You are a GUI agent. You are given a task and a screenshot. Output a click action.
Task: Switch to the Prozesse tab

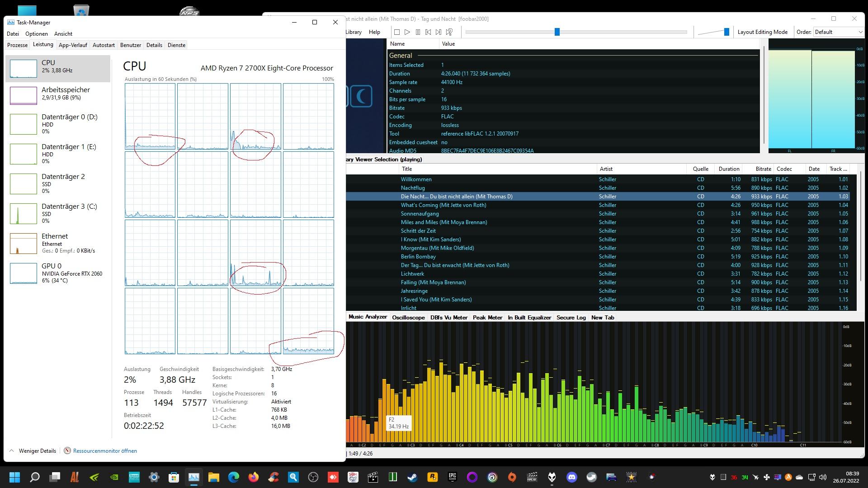18,45
